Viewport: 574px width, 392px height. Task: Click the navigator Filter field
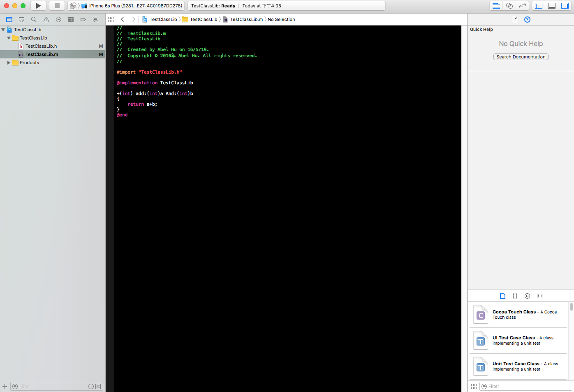pyautogui.click(x=56, y=386)
